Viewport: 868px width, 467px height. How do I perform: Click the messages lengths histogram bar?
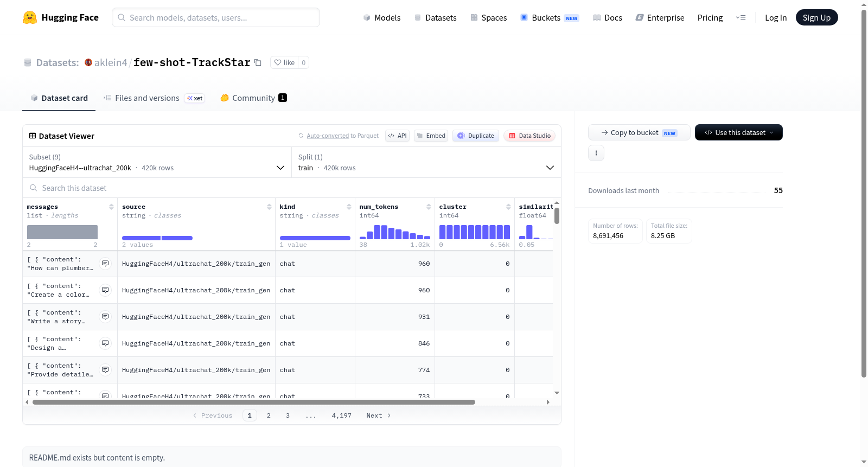click(x=62, y=232)
